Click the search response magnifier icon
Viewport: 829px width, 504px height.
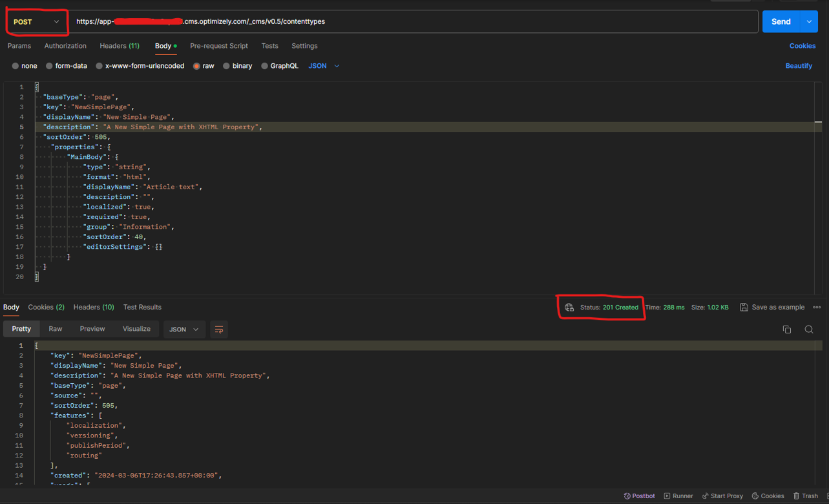808,330
